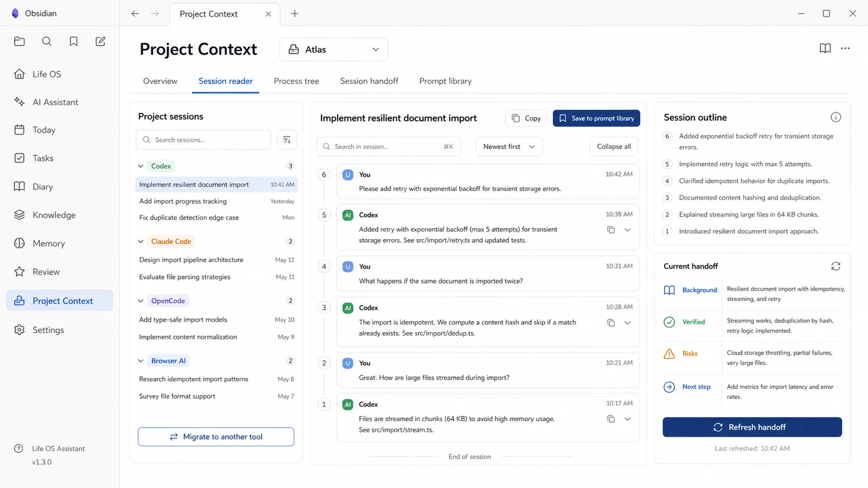Screen dimensions: 868x488
Task: Open Diary in the sidebar
Action: point(60,187)
